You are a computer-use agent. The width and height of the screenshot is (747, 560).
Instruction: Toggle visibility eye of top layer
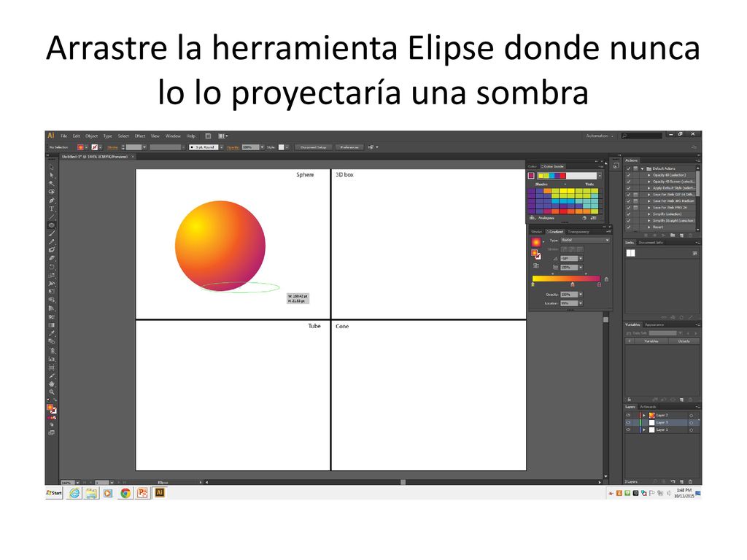tap(628, 415)
